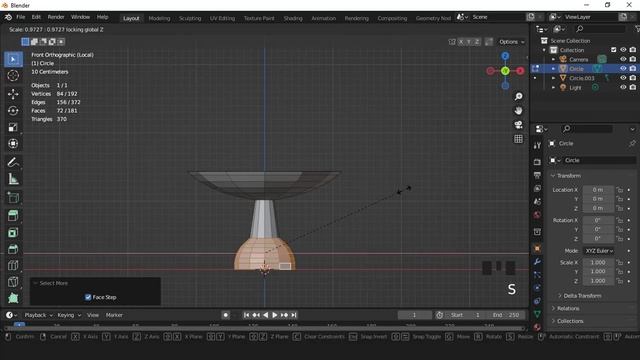Switch to the Shading workspace tab
Screen dimensions: 640x360
coord(293,18)
